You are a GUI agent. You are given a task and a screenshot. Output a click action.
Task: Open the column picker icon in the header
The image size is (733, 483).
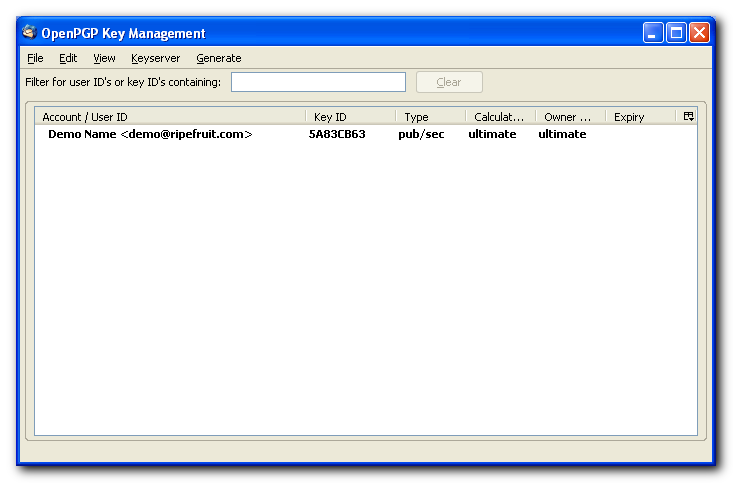688,117
